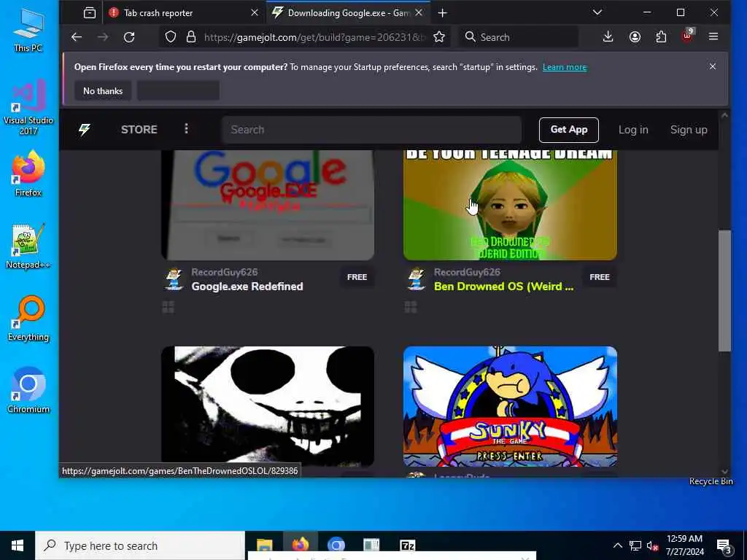Click the Sign up link

tap(689, 130)
